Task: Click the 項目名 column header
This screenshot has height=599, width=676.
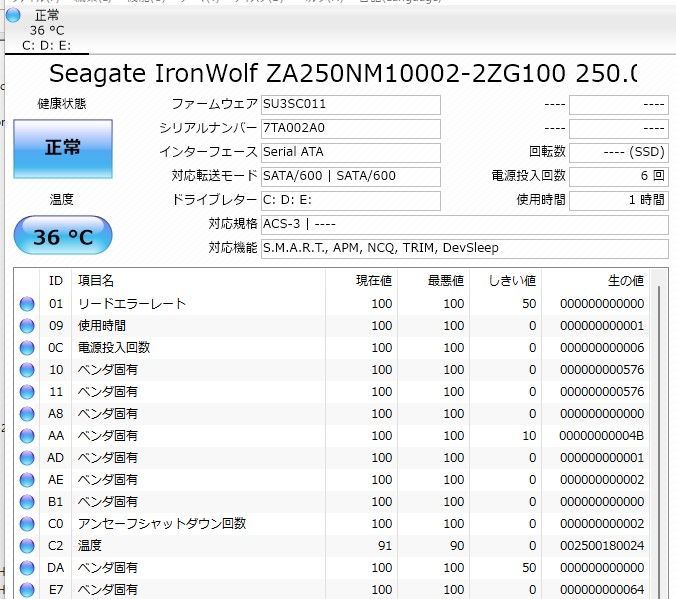Action: click(x=198, y=281)
